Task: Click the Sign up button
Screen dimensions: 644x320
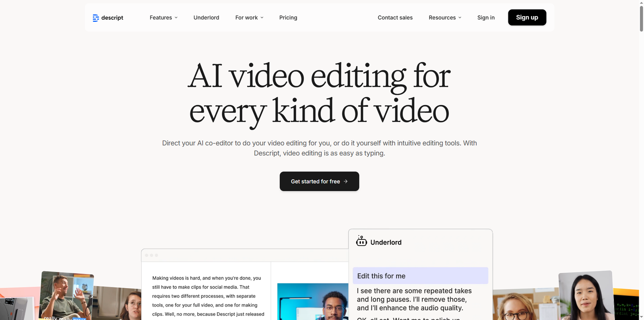Action: (527, 17)
